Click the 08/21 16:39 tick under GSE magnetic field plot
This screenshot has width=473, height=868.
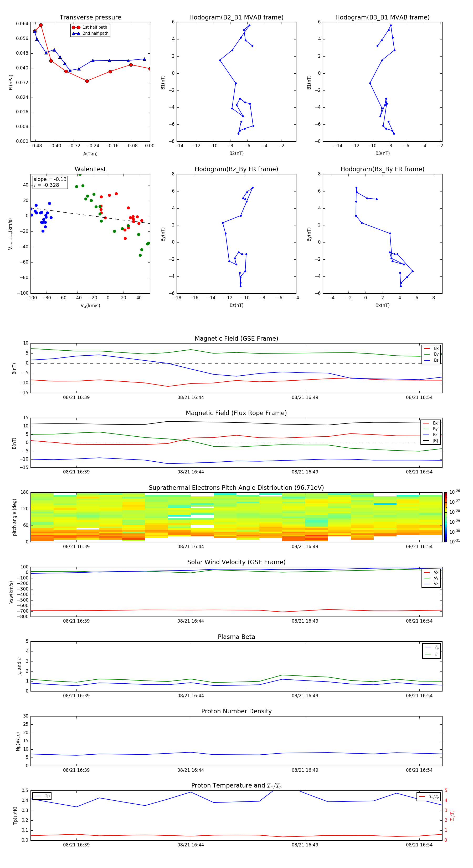click(x=76, y=397)
